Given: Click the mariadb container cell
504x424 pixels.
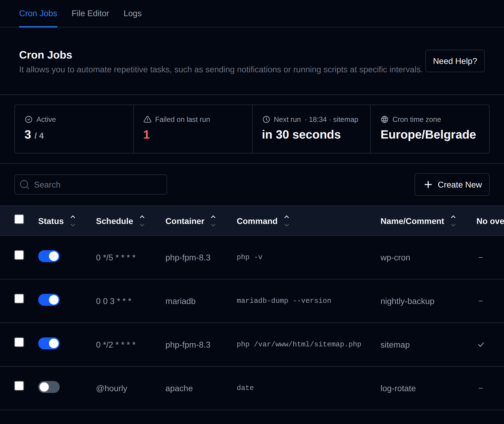Looking at the screenshot, I should 180,301.
